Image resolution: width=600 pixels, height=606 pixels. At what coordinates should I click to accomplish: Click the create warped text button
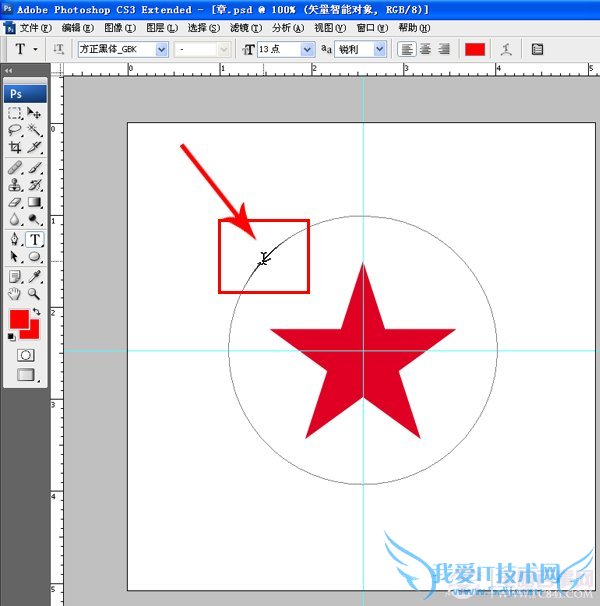coord(506,49)
